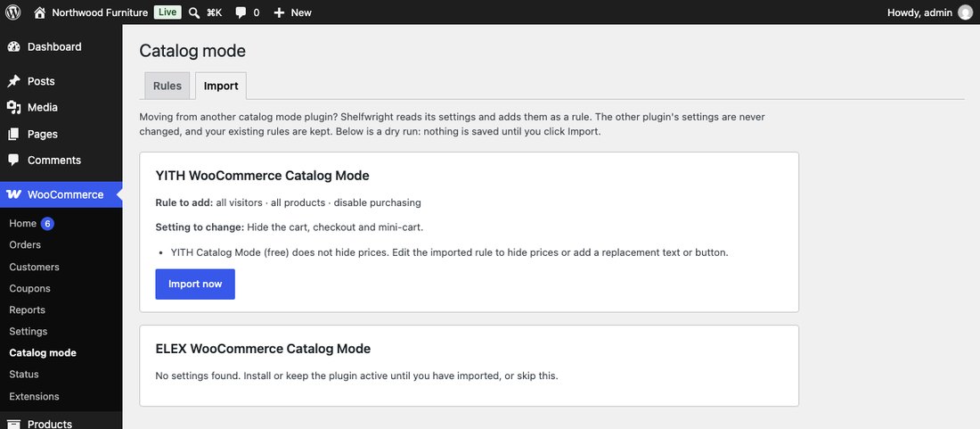Go to WooCommerce Orders
The image size is (980, 429).
tap(25, 244)
